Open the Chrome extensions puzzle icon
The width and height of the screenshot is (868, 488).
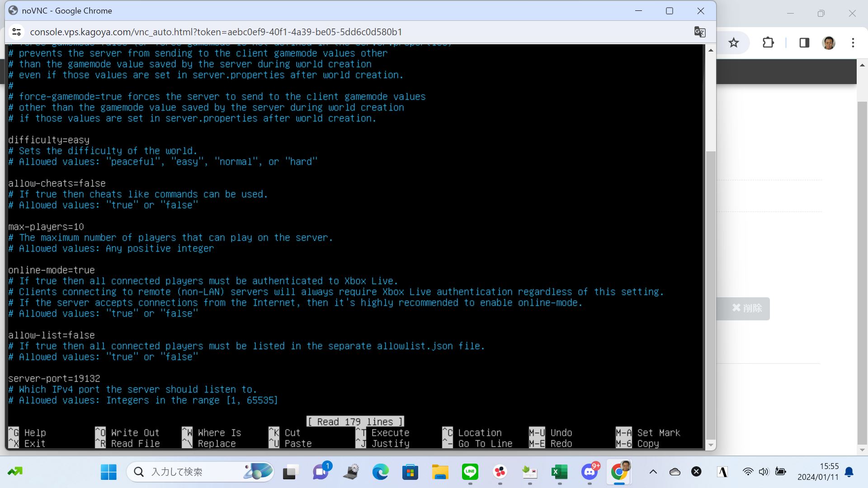coord(768,43)
